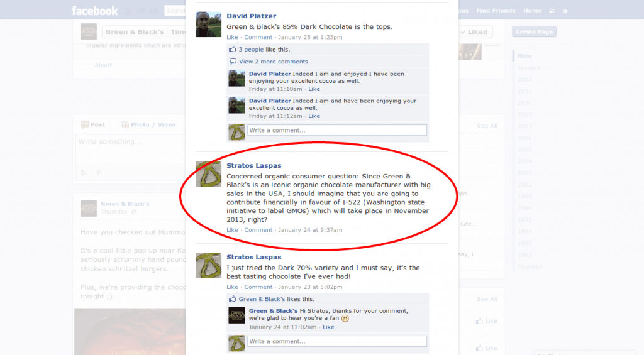Open the Home menu item in top bar
Image resolution: width=644 pixels, height=355 pixels.
(x=532, y=11)
